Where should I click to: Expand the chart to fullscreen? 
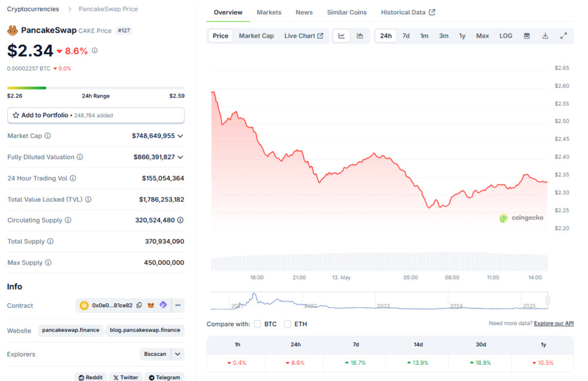563,36
